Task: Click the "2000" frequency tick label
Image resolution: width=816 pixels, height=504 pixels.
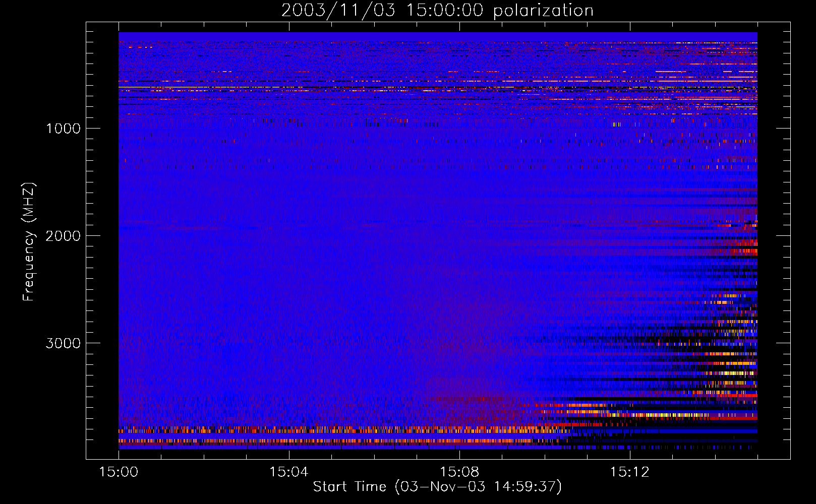Action: coord(63,236)
